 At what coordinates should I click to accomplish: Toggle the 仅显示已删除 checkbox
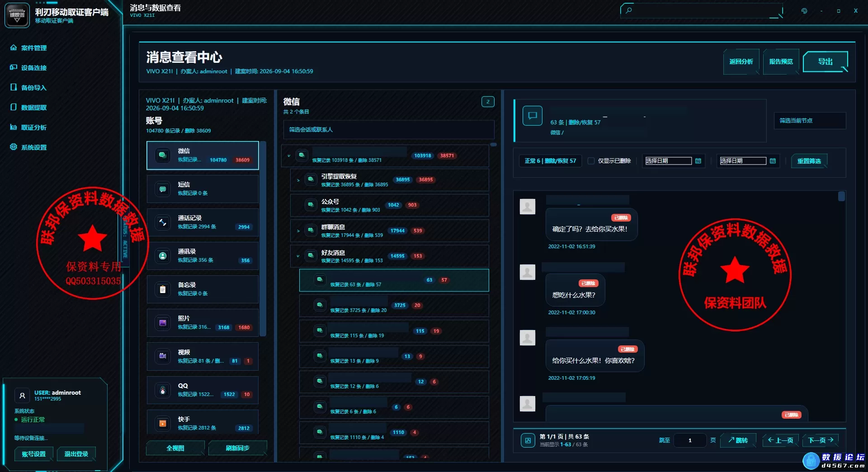pyautogui.click(x=591, y=161)
